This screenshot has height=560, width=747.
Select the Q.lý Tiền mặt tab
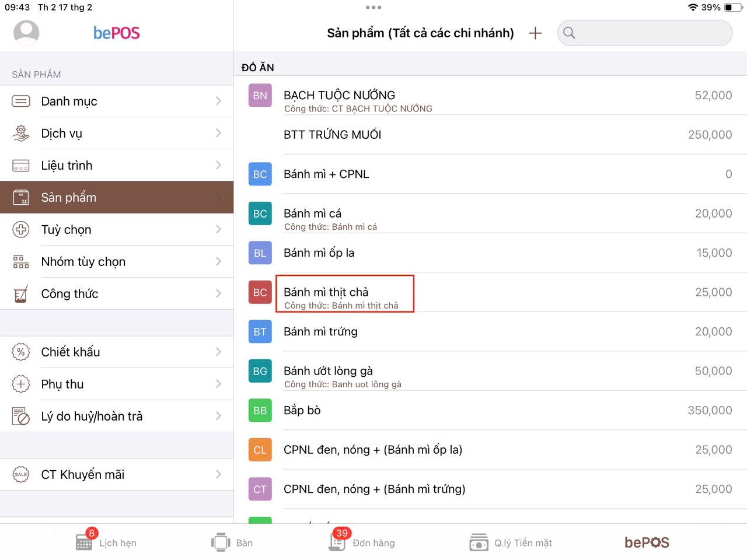pyautogui.click(x=511, y=542)
